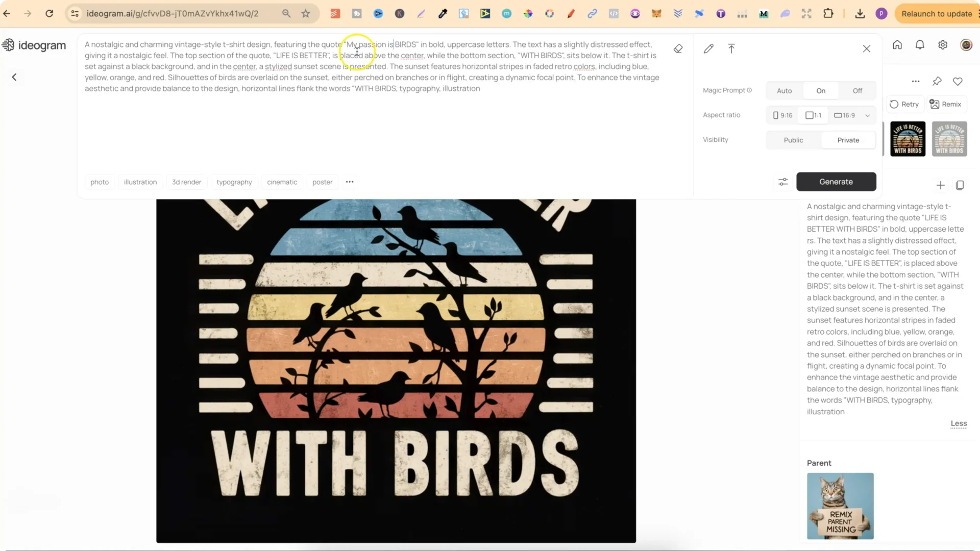Select the typography style tag
This screenshot has width=980, height=551.
pyautogui.click(x=234, y=182)
